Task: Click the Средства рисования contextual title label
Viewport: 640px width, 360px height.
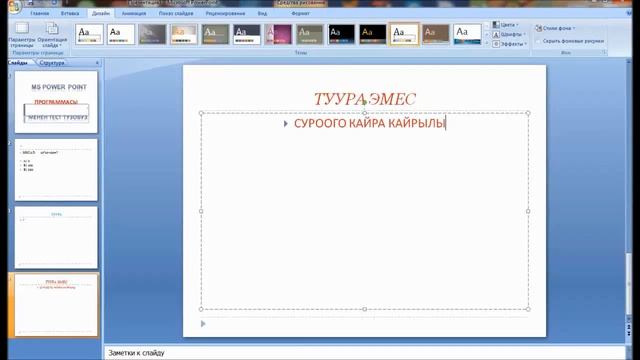Action: click(x=302, y=3)
